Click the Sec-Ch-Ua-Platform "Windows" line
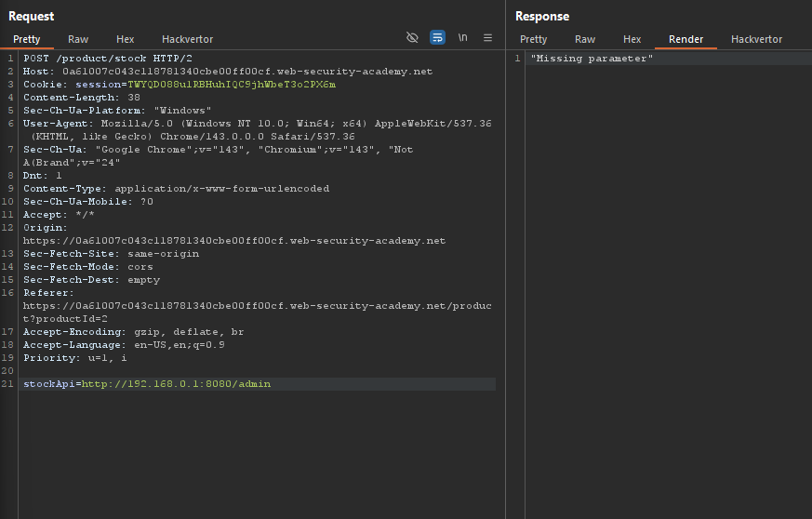Viewport: 812px width, 519px height. pos(117,111)
